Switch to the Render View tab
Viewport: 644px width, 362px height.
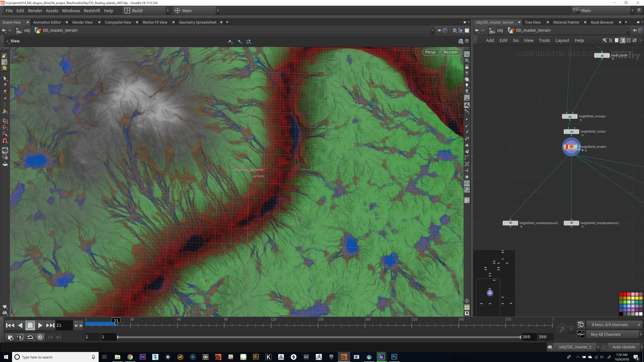[x=82, y=22]
